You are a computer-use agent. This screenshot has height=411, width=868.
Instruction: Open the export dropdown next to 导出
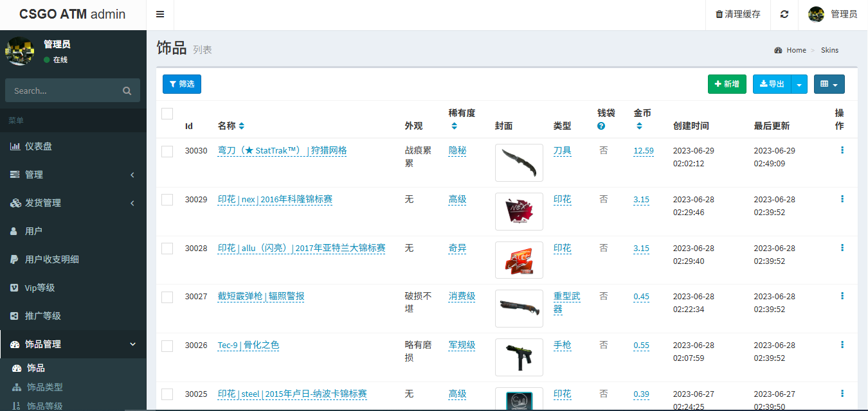tap(798, 84)
